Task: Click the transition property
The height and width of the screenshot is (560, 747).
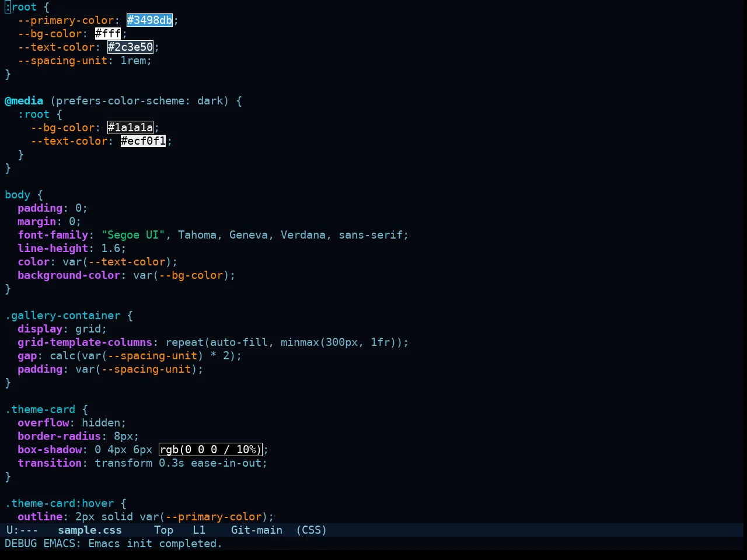Action: pyautogui.click(x=50, y=463)
